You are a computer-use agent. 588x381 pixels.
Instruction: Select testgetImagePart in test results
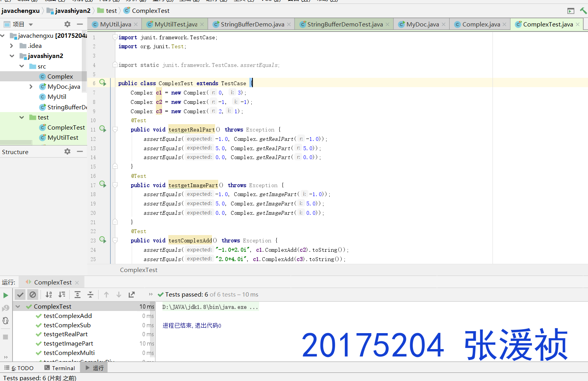pyautogui.click(x=68, y=343)
